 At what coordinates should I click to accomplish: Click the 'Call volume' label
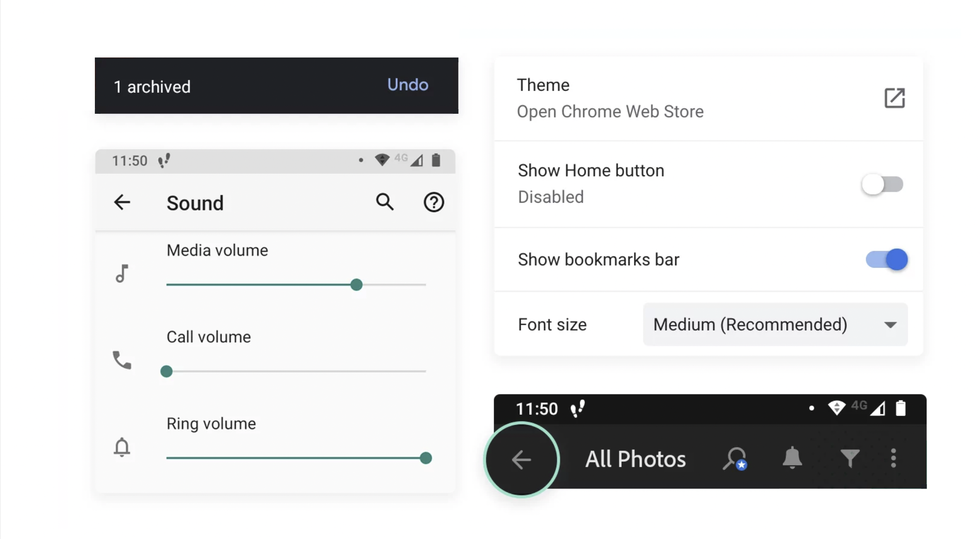tap(209, 337)
